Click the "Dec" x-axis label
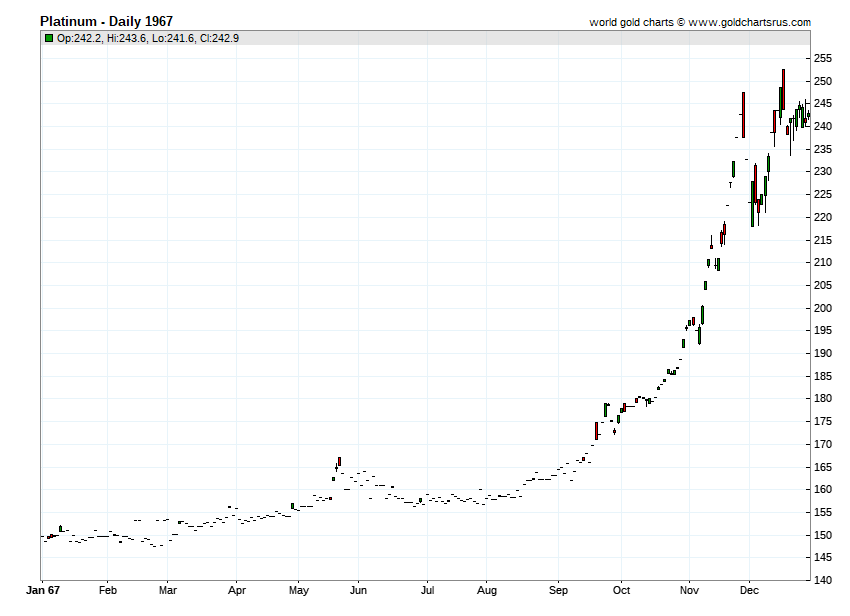 pos(749,591)
